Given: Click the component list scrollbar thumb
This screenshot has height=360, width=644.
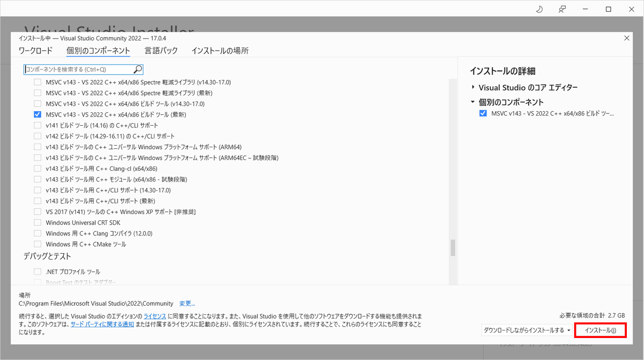Looking at the screenshot, I should click(453, 248).
